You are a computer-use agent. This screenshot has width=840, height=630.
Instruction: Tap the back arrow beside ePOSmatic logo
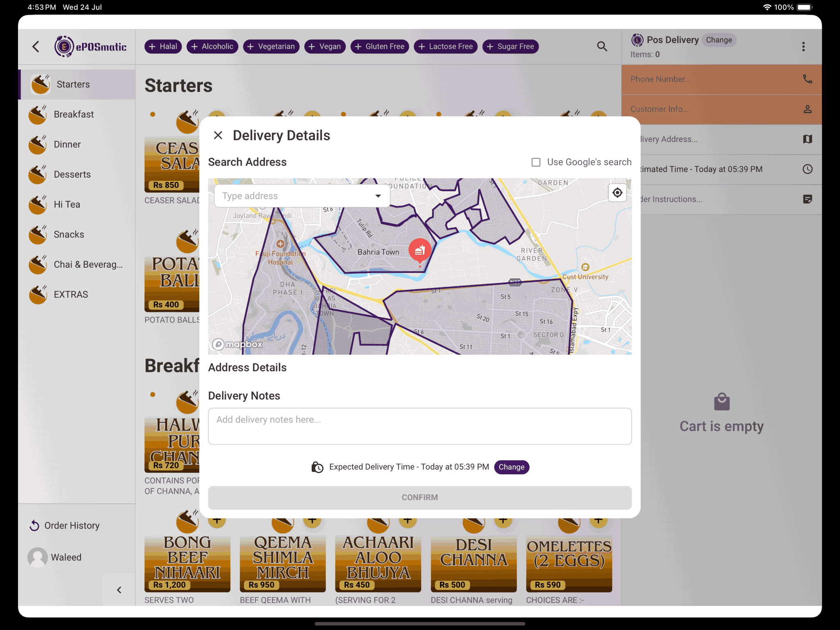[x=36, y=47]
